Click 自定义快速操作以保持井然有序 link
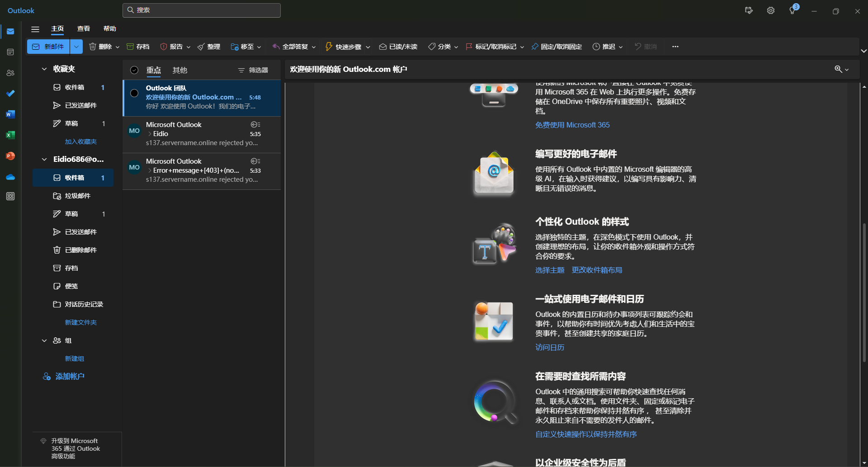Viewport: 868px width, 467px height. 586,434
